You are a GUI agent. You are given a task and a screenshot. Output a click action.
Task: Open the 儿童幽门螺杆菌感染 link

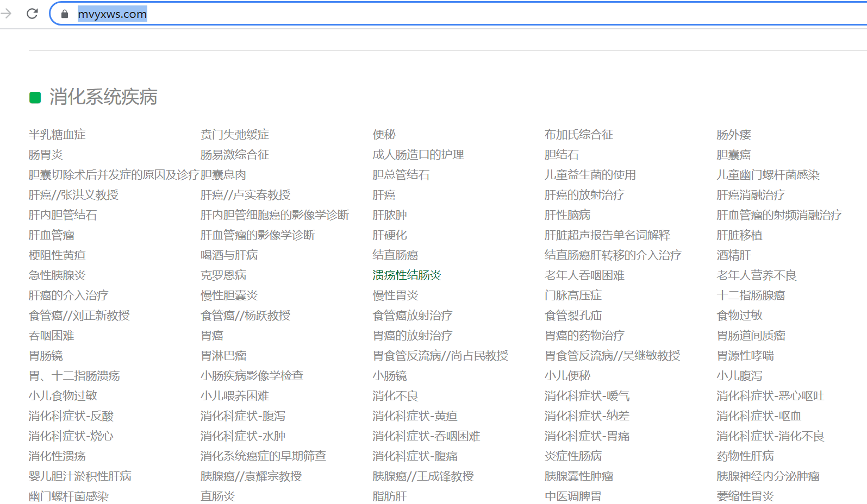768,175
